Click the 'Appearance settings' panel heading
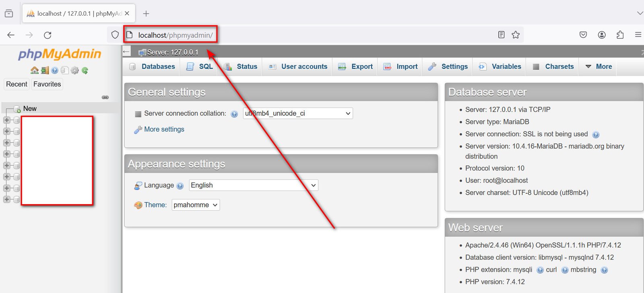The height and width of the screenshot is (293, 644). tap(176, 164)
